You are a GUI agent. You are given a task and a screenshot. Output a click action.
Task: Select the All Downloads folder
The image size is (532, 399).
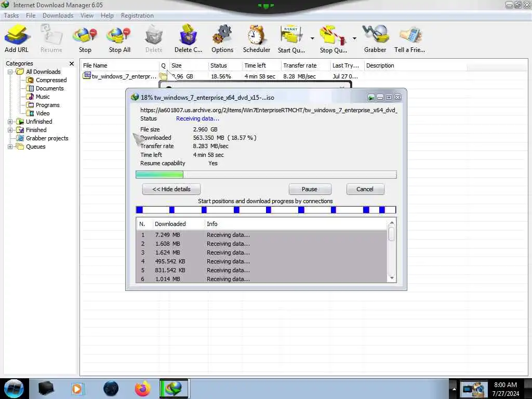pos(38,72)
